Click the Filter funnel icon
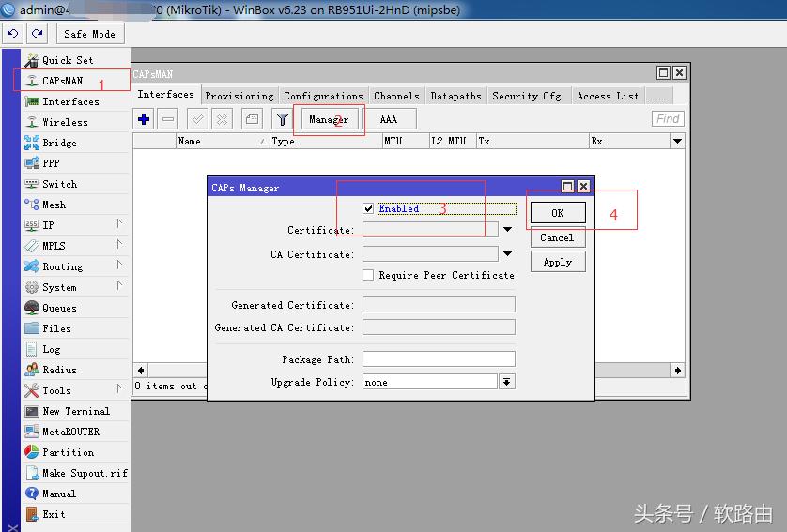This screenshot has width=787, height=532. point(282,119)
